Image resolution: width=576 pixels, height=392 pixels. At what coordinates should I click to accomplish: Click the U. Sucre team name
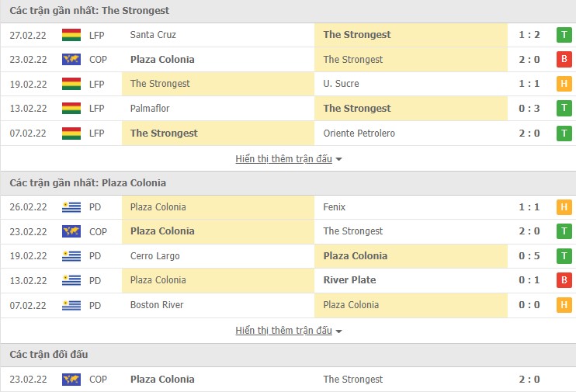pos(341,84)
